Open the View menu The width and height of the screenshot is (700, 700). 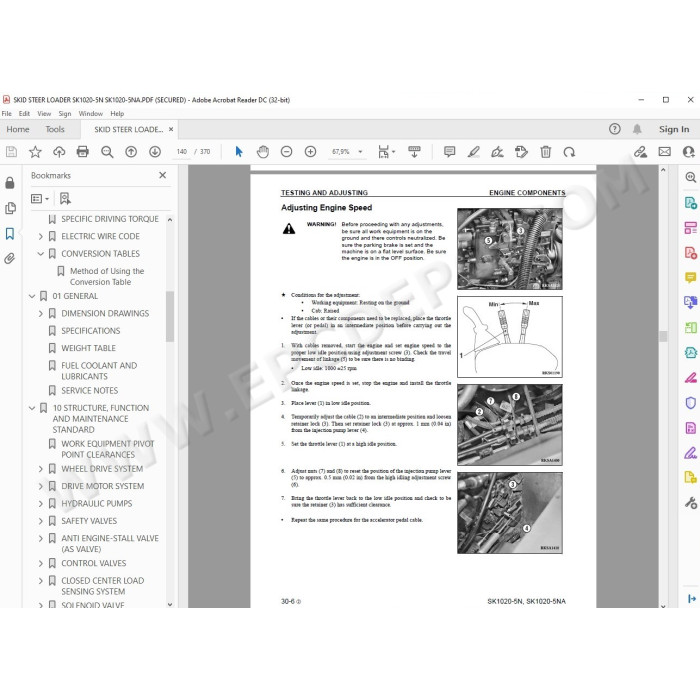[x=44, y=114]
